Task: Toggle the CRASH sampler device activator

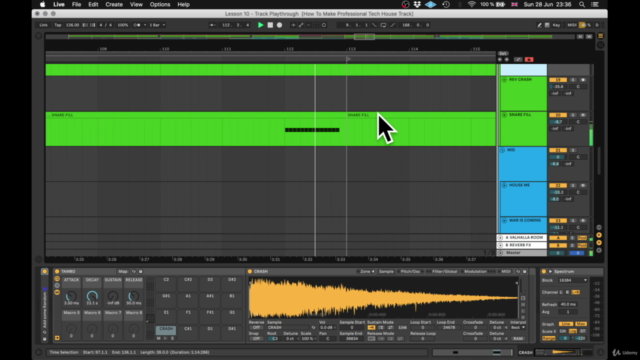Action: click(x=250, y=271)
